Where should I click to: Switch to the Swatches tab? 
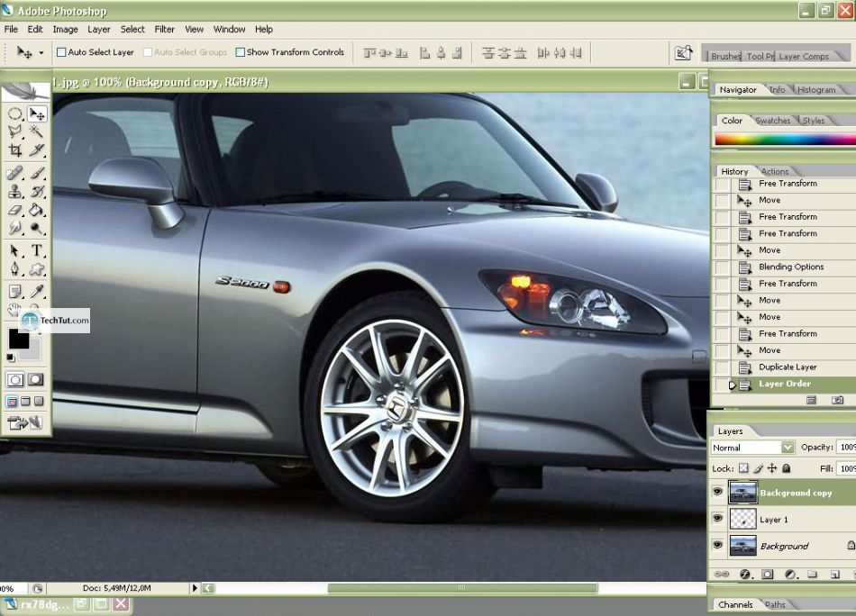[x=772, y=121]
